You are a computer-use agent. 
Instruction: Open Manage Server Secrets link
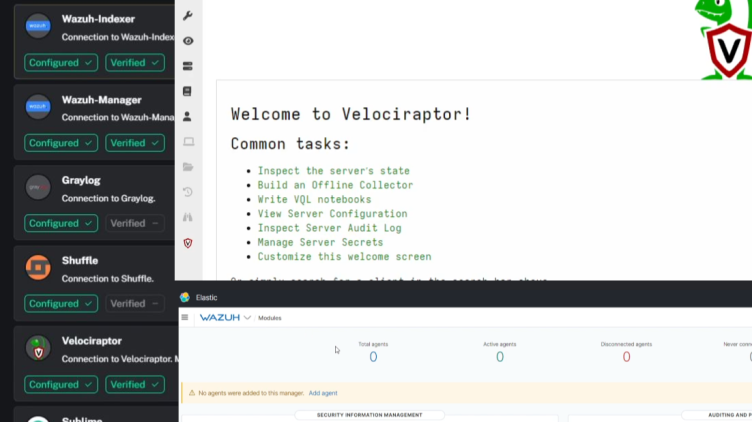click(320, 242)
